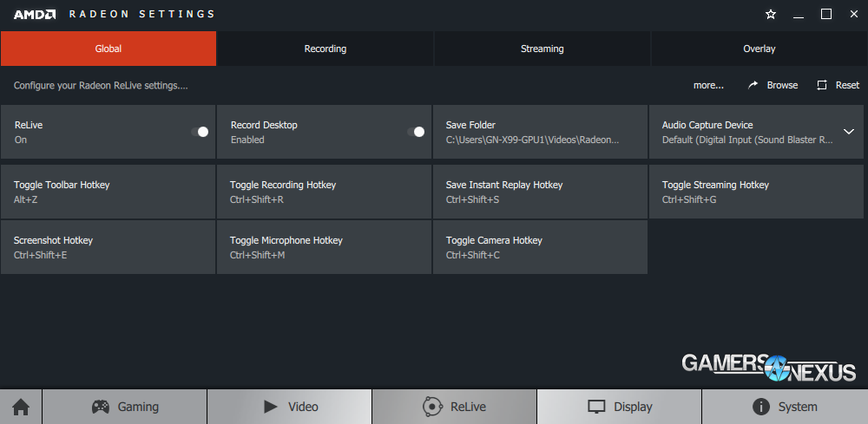Click the Alt+Z hotkey value
868x424 pixels.
(25, 199)
